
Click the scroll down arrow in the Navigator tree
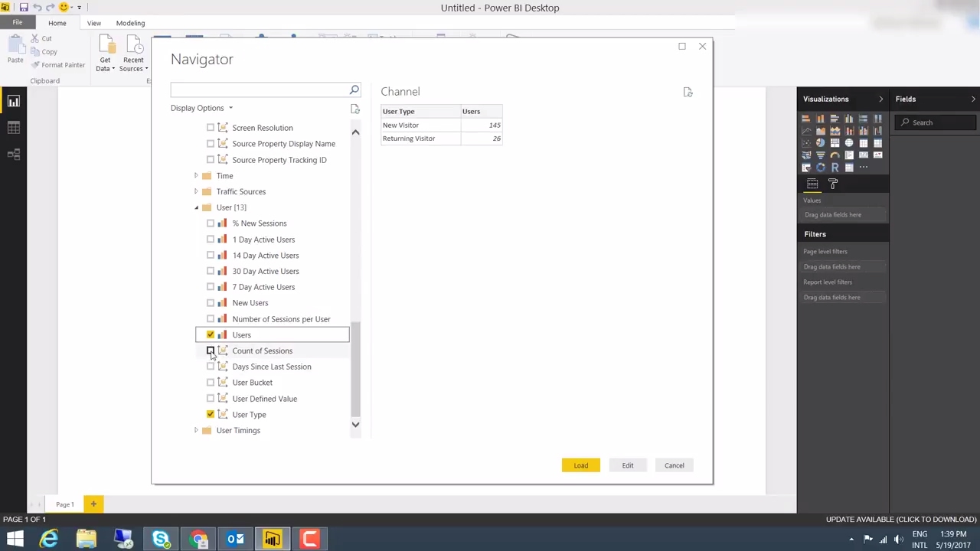coord(355,425)
